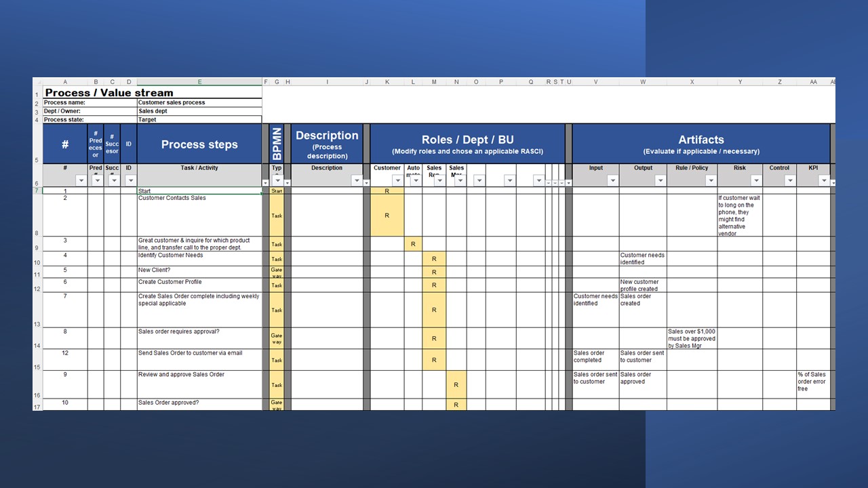Select column E header

tap(199, 82)
